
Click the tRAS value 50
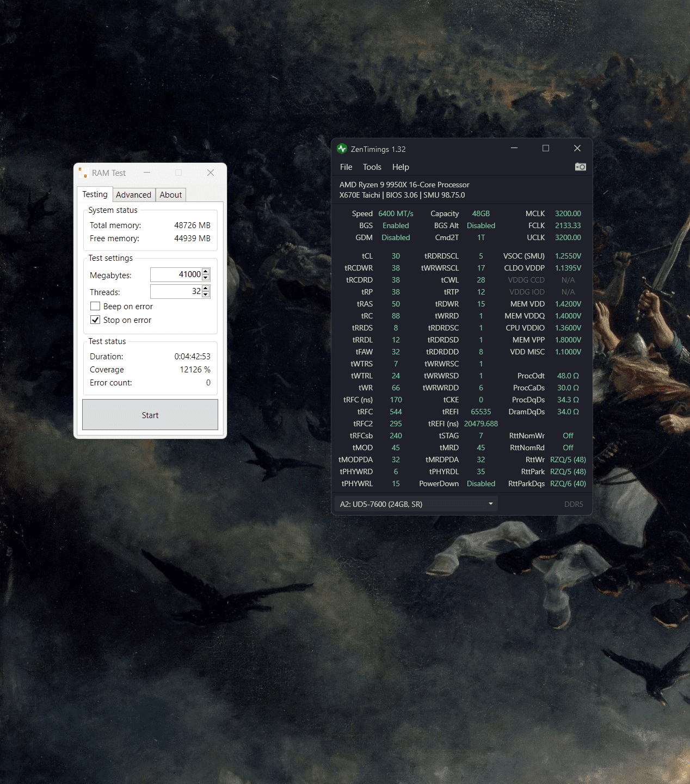click(396, 304)
